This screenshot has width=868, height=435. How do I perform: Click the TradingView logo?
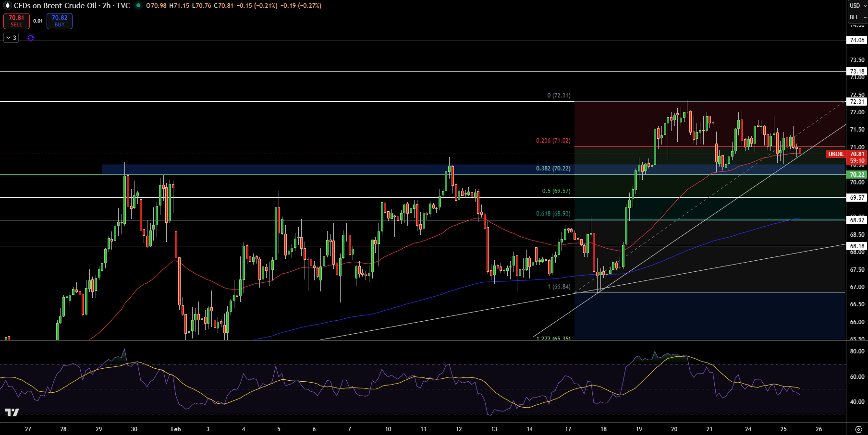coord(12,412)
